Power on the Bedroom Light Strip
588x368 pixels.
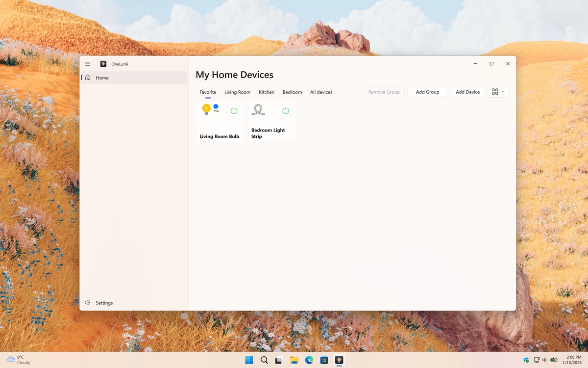coord(286,110)
